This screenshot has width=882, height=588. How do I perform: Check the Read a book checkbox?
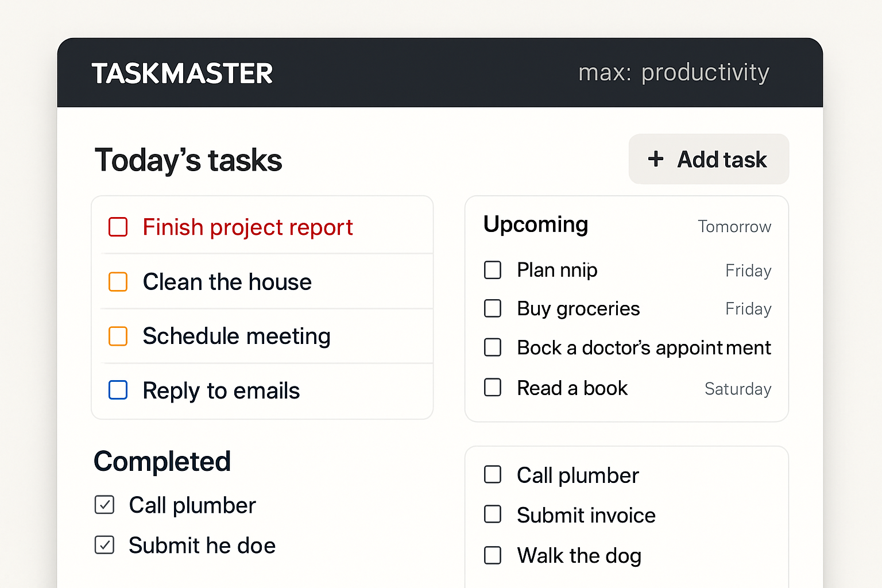point(493,388)
